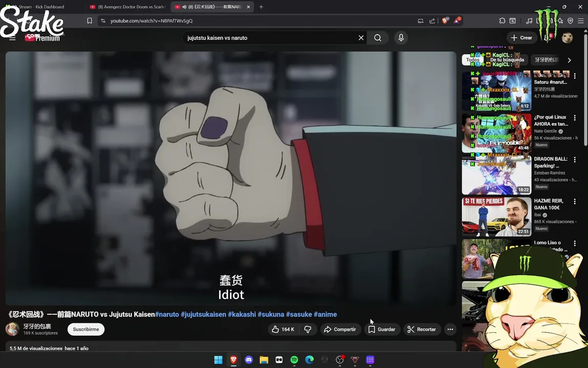Image resolution: width=588 pixels, height=368 pixels.
Task: Click the cast/install screen icon in the address bar
Action: [420, 21]
